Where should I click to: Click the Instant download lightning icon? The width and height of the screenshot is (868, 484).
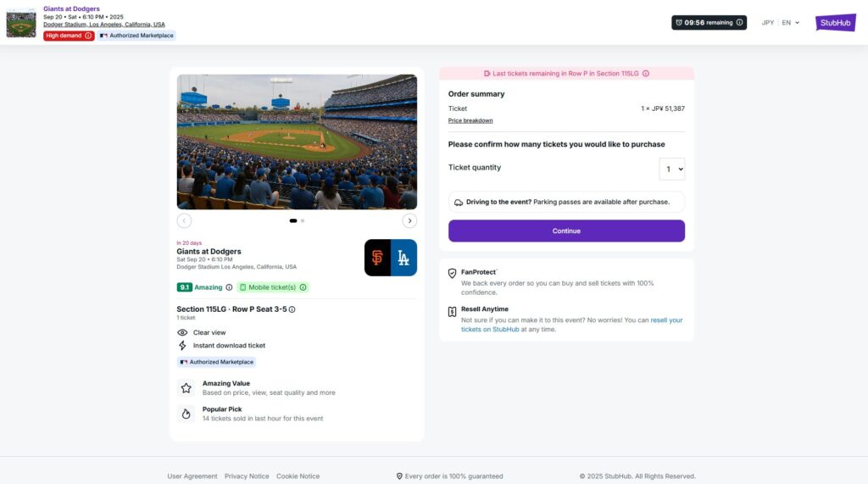pyautogui.click(x=182, y=346)
